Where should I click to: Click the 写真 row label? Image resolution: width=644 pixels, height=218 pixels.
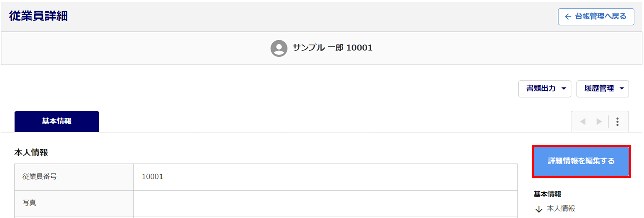pyautogui.click(x=74, y=203)
